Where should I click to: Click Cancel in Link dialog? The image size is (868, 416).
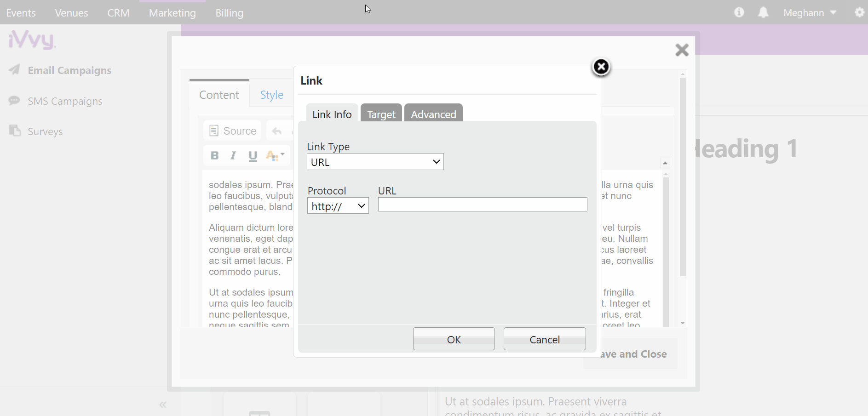pyautogui.click(x=545, y=339)
